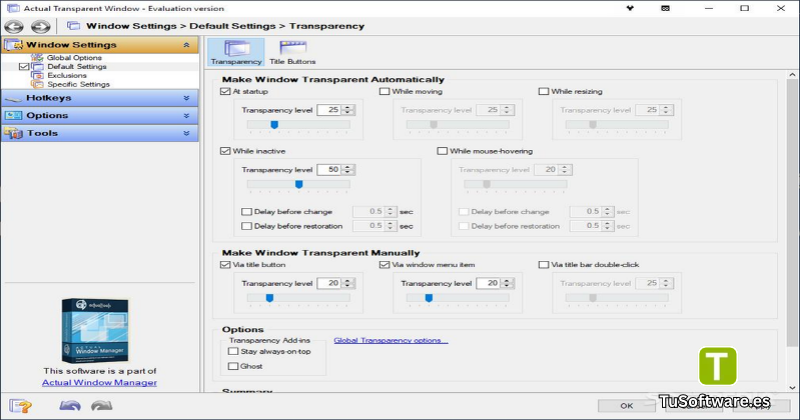This screenshot has height=420, width=800.
Task: Click the Options panel icon in sidebar
Action: point(13,116)
